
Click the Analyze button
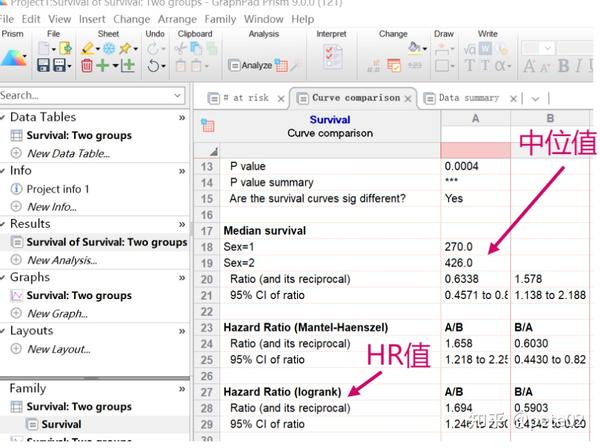pyautogui.click(x=250, y=65)
